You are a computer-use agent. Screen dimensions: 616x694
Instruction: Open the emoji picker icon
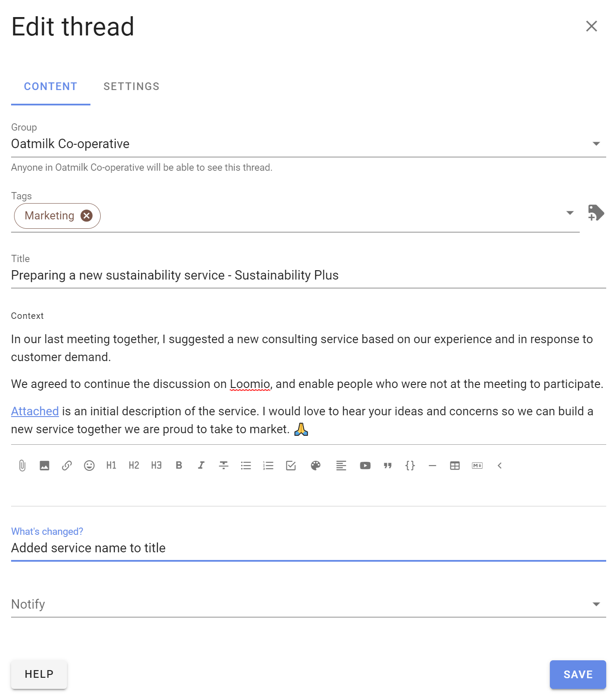coord(89,466)
